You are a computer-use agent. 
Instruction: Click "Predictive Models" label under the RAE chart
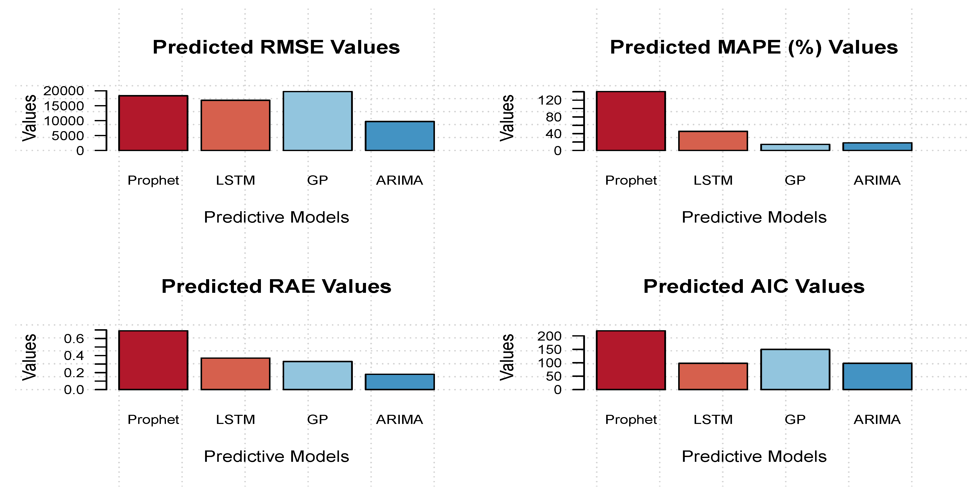[276, 456]
